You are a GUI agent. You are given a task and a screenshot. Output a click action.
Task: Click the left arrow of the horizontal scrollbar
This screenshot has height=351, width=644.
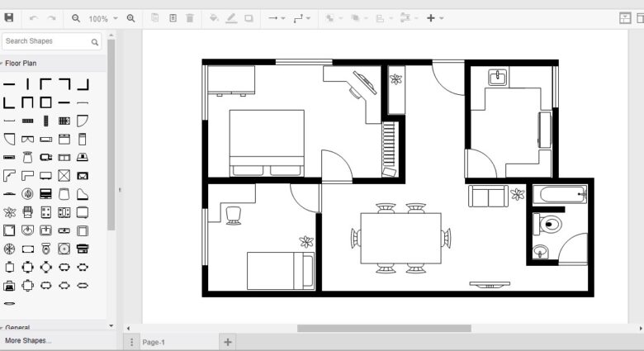pos(128,329)
